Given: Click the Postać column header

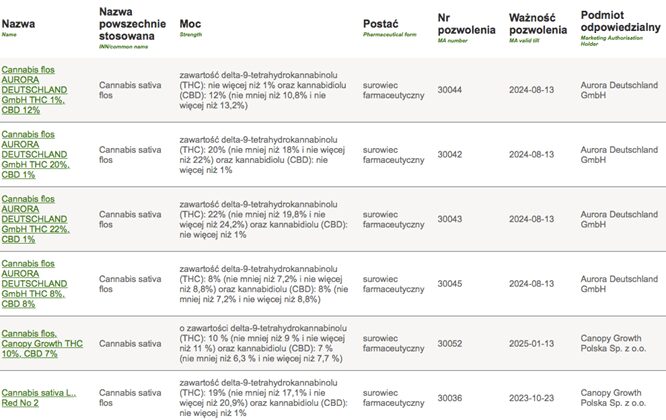Looking at the screenshot, I should point(381,24).
